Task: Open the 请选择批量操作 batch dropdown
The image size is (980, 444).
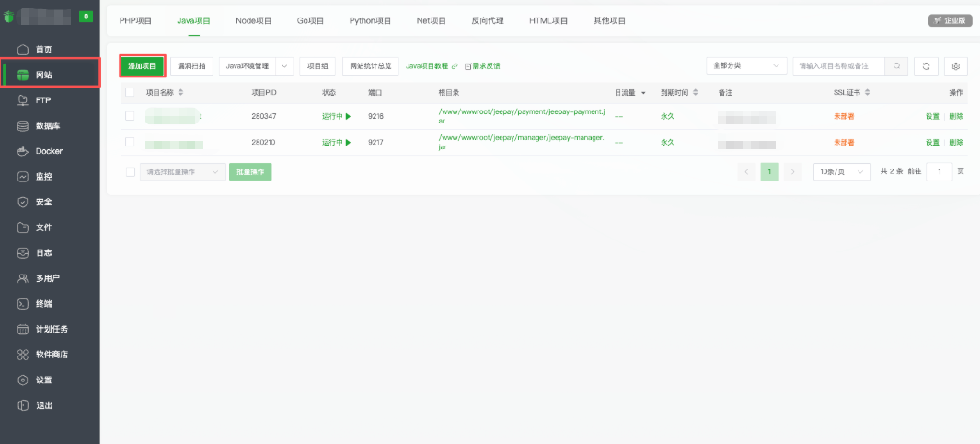Action: pos(183,172)
